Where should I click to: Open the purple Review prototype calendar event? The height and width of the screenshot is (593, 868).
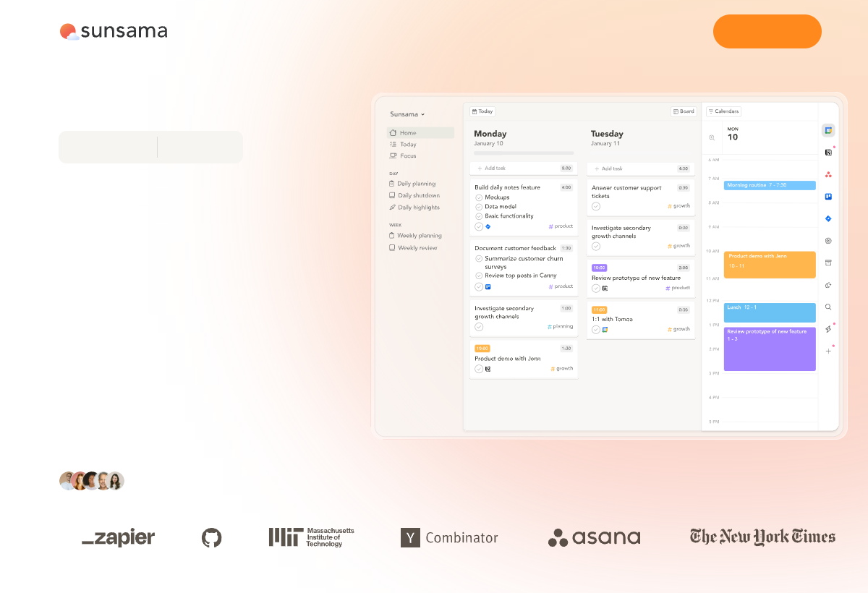[770, 349]
